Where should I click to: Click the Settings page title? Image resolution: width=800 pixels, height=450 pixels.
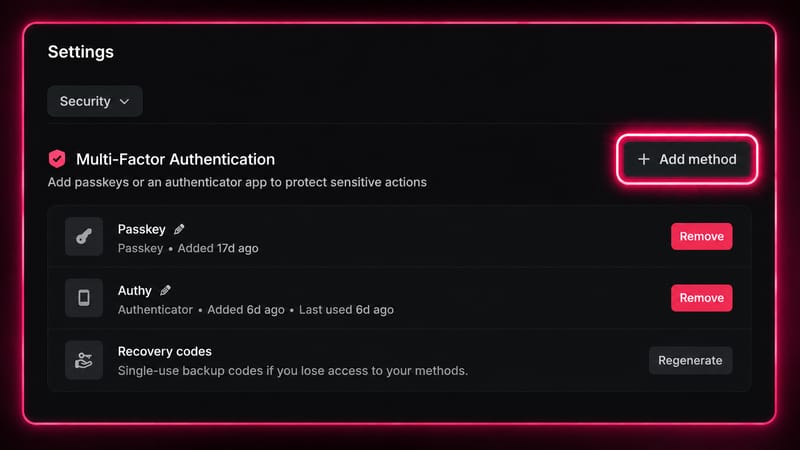[x=81, y=52]
